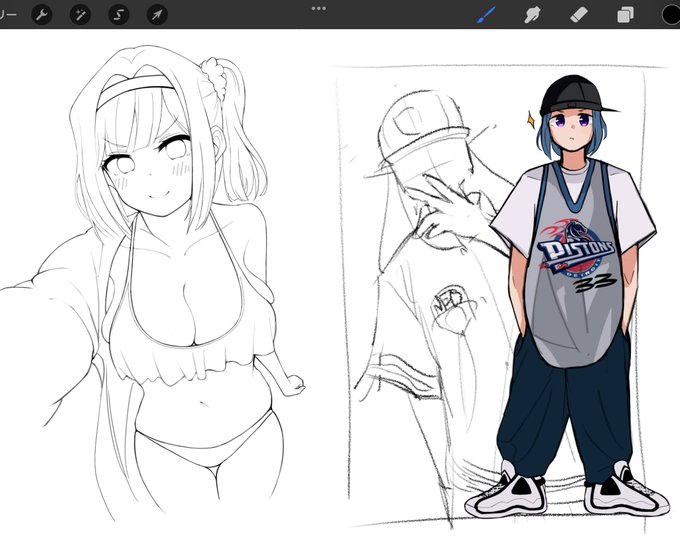680x553 pixels.
Task: Click the three-dot handle at top center
Action: 319,8
